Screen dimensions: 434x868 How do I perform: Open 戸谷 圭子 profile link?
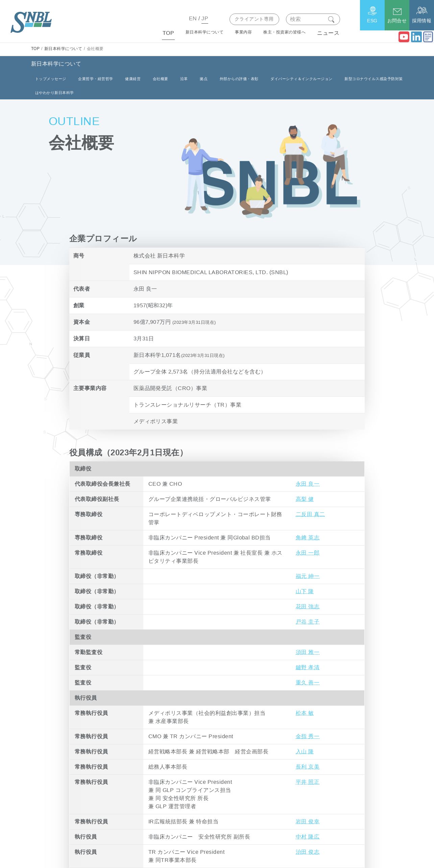[308, 622]
